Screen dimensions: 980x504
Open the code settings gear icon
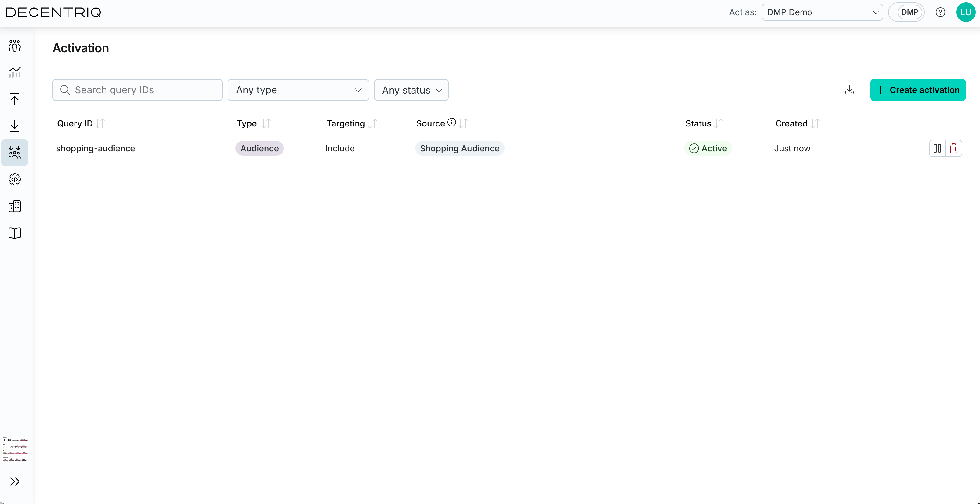15,179
